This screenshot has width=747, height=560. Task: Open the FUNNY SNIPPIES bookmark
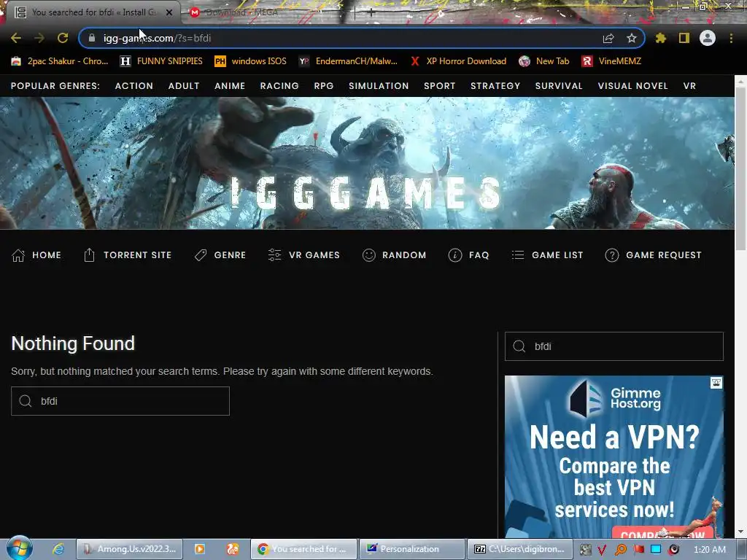click(x=161, y=61)
